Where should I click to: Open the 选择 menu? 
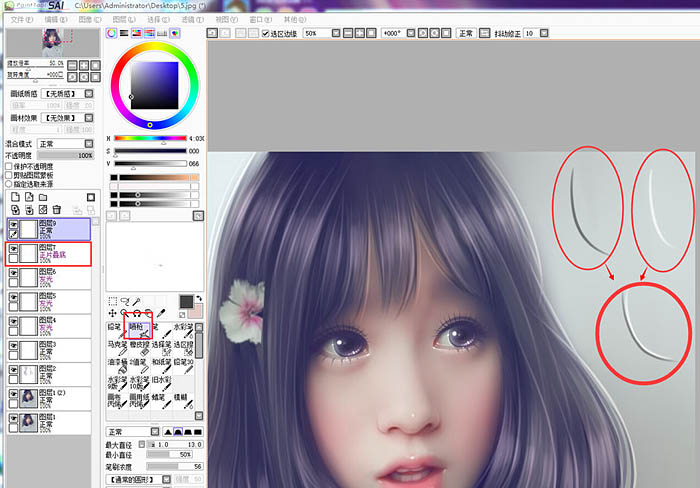point(158,20)
